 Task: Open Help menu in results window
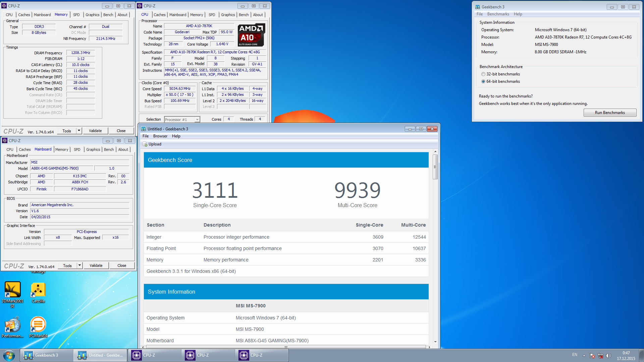pos(176,136)
